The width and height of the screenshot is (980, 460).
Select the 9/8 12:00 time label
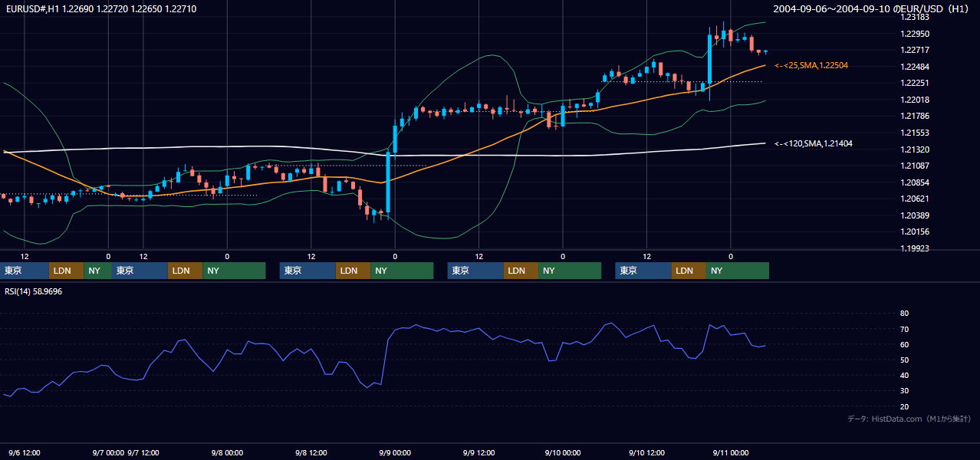[x=311, y=453]
